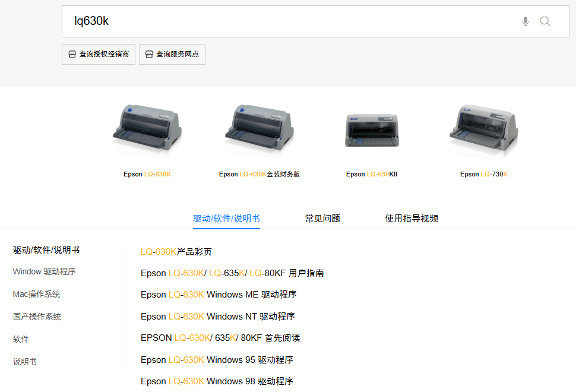Filter by Window 驱动程序 in sidebar

pyautogui.click(x=44, y=272)
